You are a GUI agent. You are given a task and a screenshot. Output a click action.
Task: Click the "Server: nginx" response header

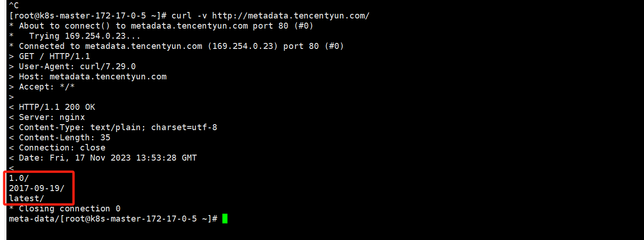(x=52, y=117)
